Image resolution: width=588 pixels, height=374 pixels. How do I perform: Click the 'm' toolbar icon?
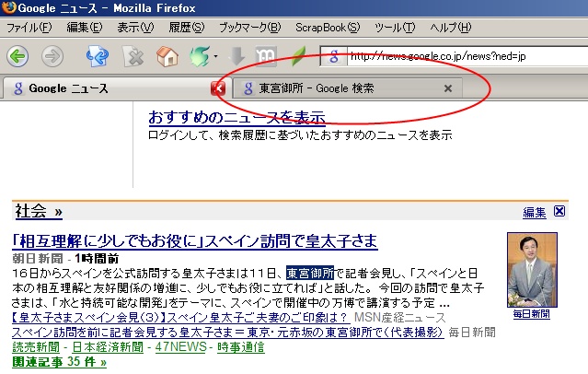pos(266,57)
